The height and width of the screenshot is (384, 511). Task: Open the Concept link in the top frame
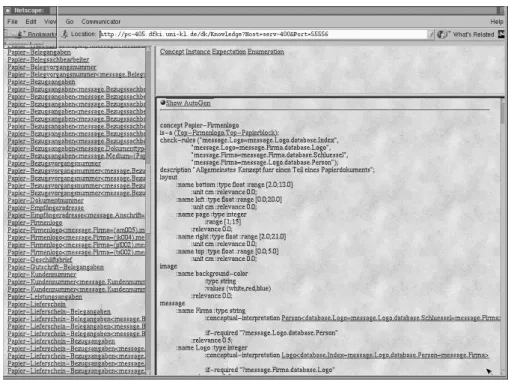(172, 52)
